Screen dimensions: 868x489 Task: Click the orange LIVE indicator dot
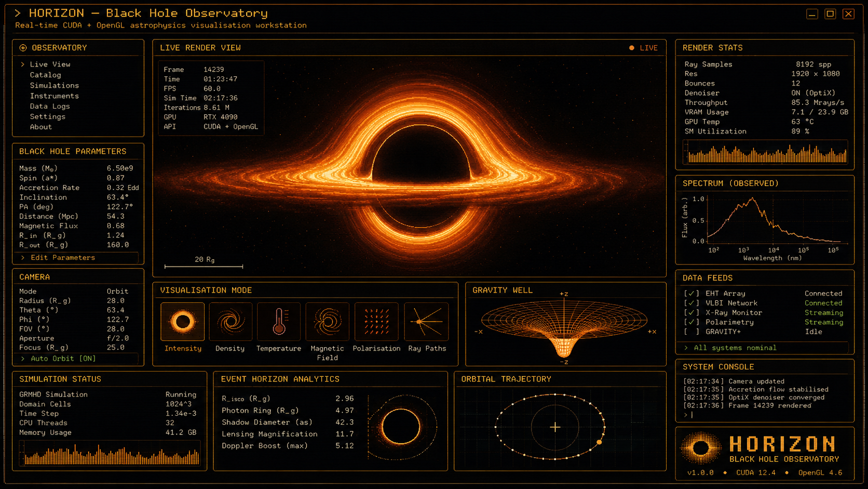pyautogui.click(x=632, y=48)
